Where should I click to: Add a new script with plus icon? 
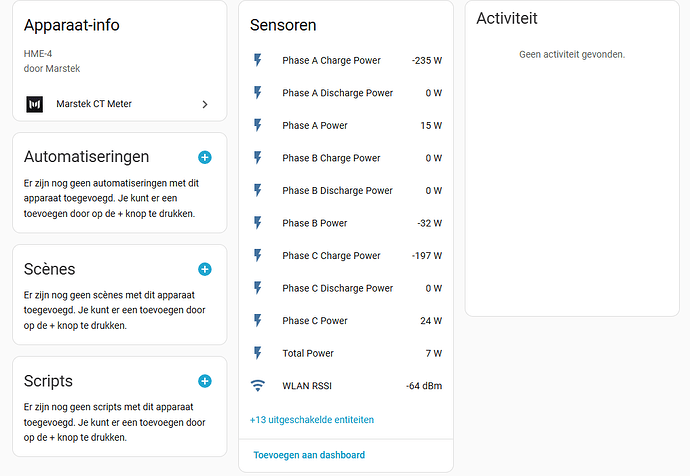(205, 381)
